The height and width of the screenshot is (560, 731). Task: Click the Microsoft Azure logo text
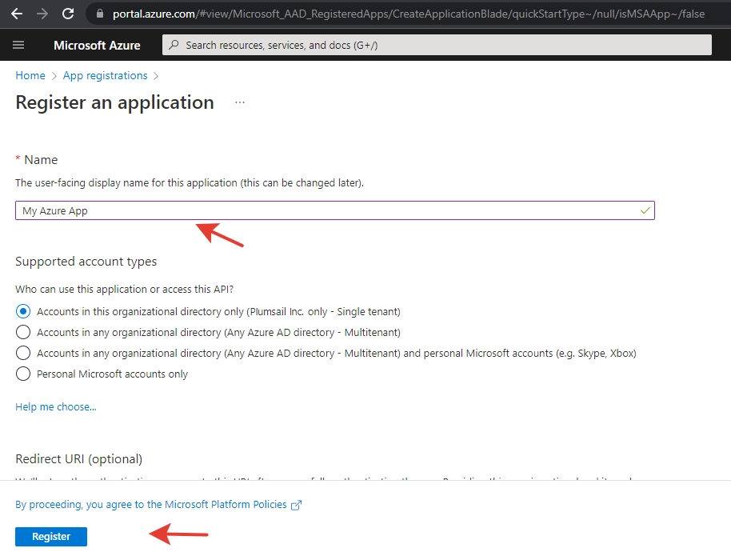click(x=97, y=46)
